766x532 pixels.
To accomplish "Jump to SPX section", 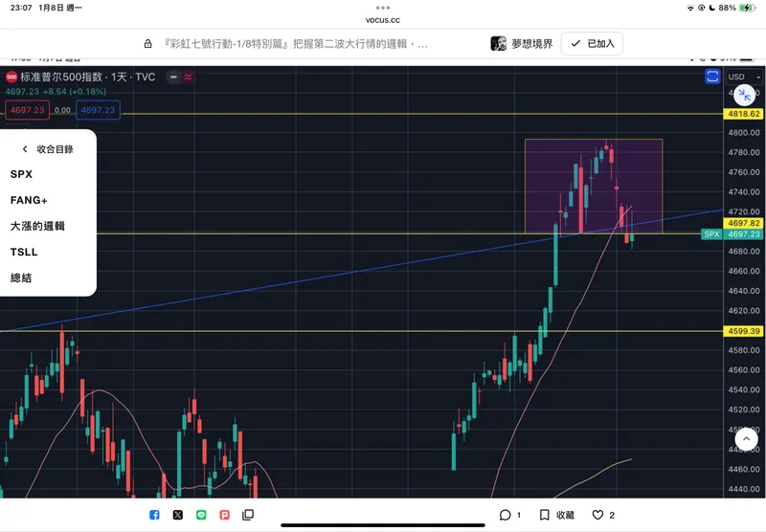I will (x=21, y=174).
